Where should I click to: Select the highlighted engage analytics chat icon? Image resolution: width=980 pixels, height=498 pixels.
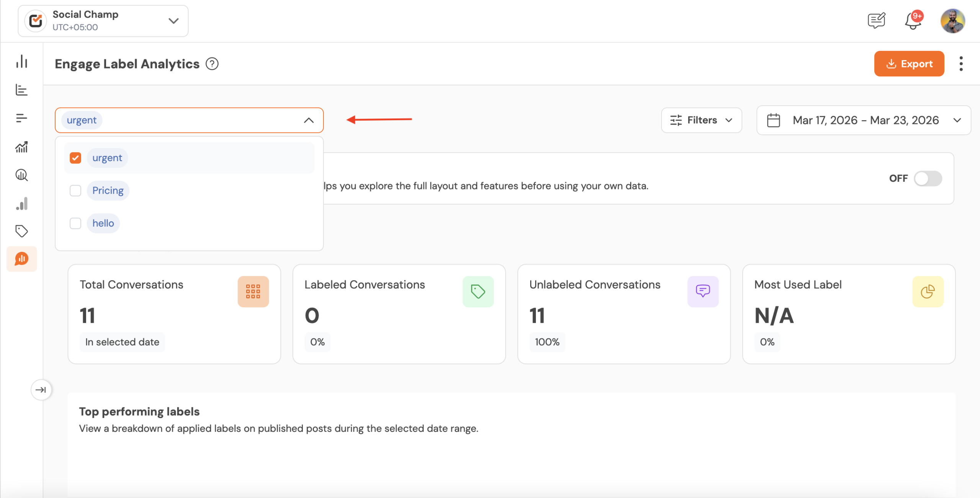(22, 259)
